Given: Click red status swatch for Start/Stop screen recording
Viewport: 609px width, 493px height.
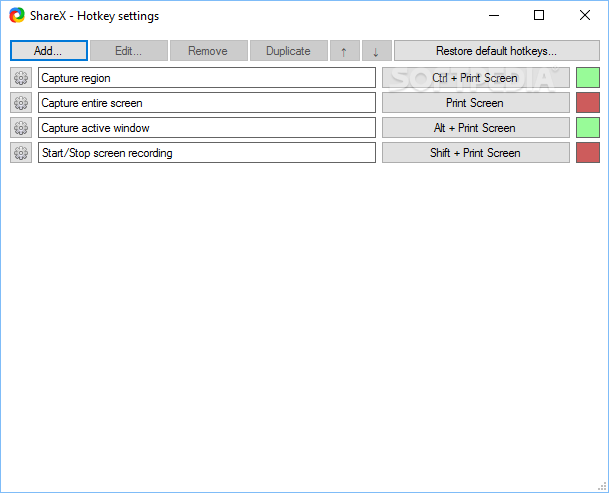Looking at the screenshot, I should point(588,153).
